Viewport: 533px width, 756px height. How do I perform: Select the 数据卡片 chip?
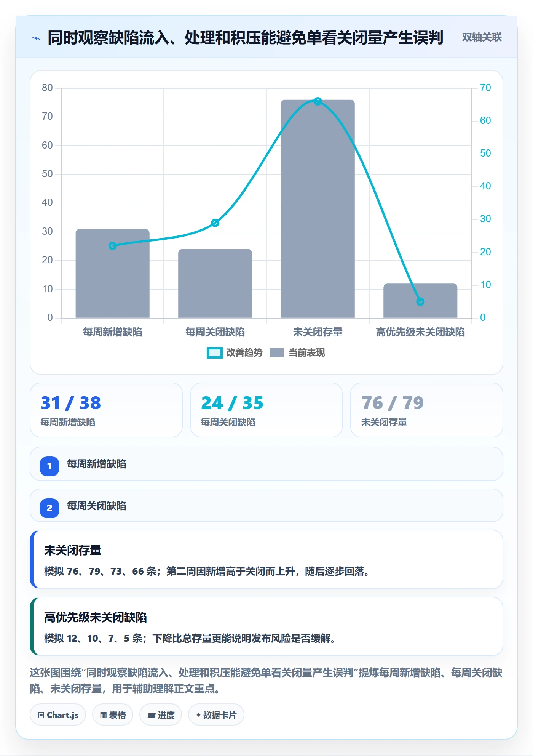click(x=216, y=715)
